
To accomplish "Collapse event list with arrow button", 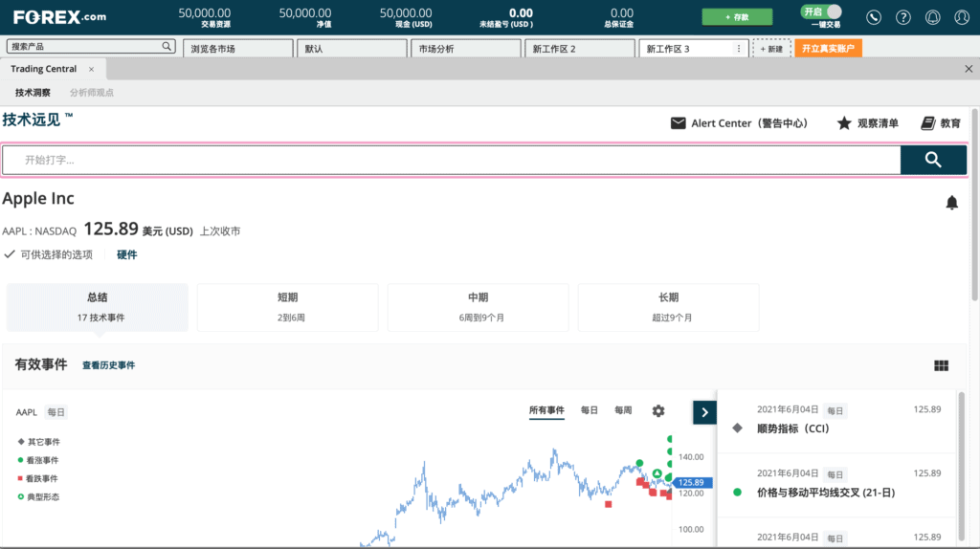I will 704,412.
